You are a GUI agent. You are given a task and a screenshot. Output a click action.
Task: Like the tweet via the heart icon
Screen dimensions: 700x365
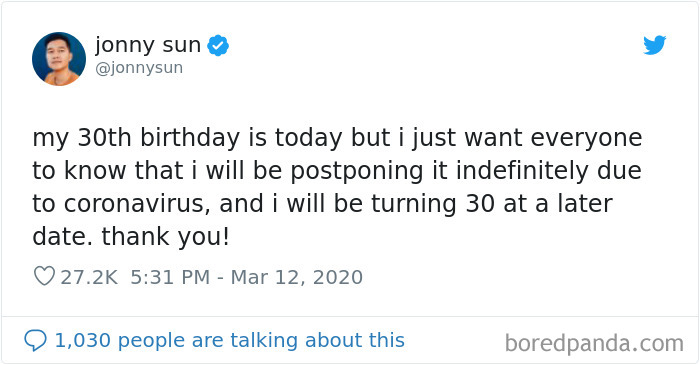point(44,276)
